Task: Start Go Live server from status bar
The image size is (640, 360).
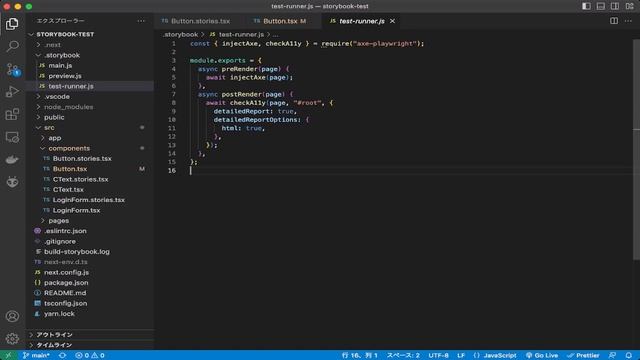Action: coord(542,355)
